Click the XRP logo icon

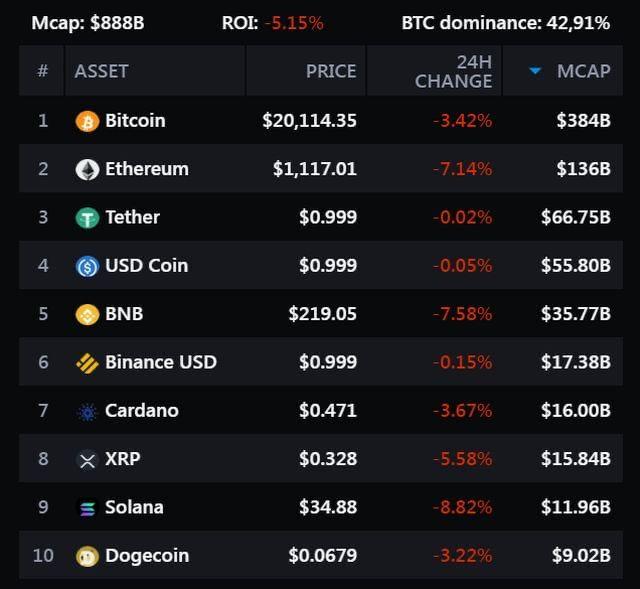(x=87, y=459)
